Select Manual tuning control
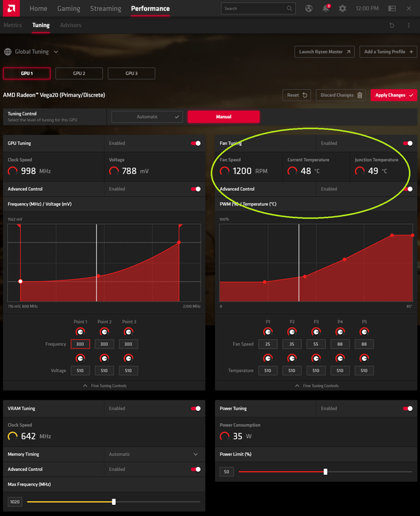Image resolution: width=420 pixels, height=516 pixels. point(223,117)
